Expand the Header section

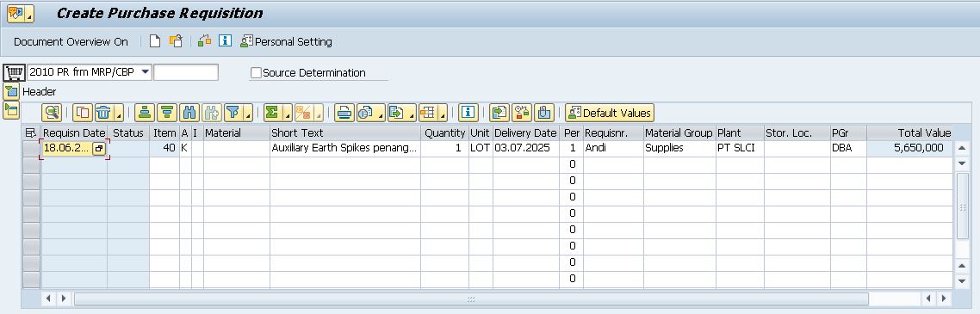[11, 92]
